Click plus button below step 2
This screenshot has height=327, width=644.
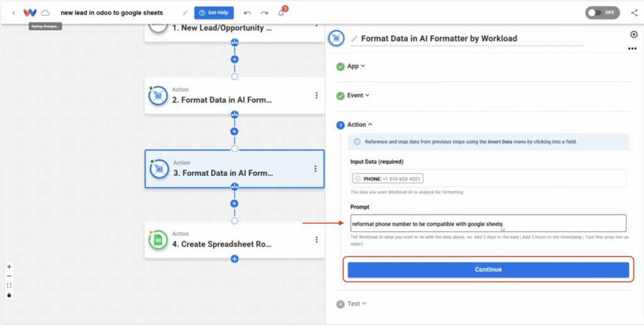pyautogui.click(x=235, y=131)
